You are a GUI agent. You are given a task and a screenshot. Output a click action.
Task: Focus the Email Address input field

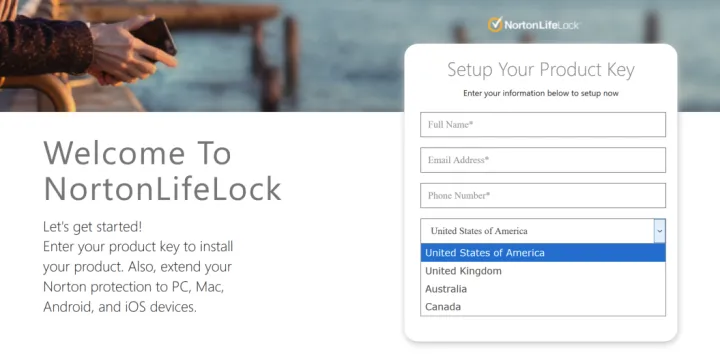(543, 160)
